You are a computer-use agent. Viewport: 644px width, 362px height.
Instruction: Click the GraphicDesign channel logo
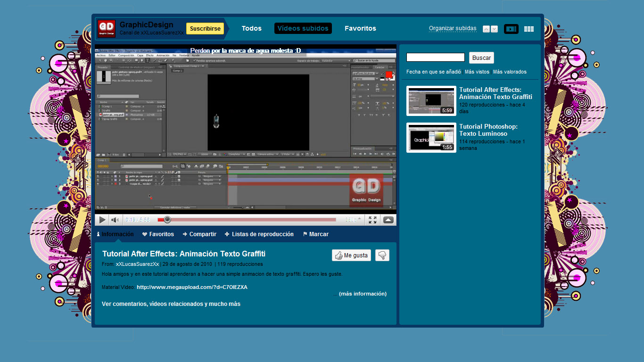107,29
